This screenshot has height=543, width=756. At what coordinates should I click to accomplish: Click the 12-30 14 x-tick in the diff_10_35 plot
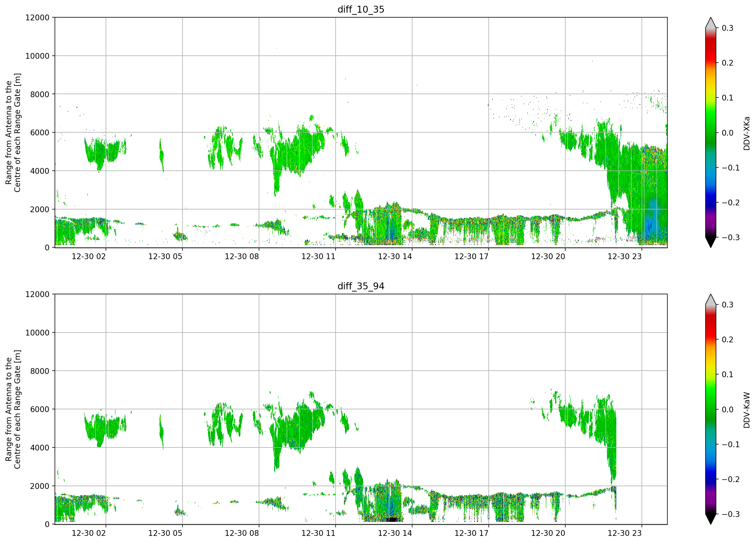pyautogui.click(x=395, y=256)
